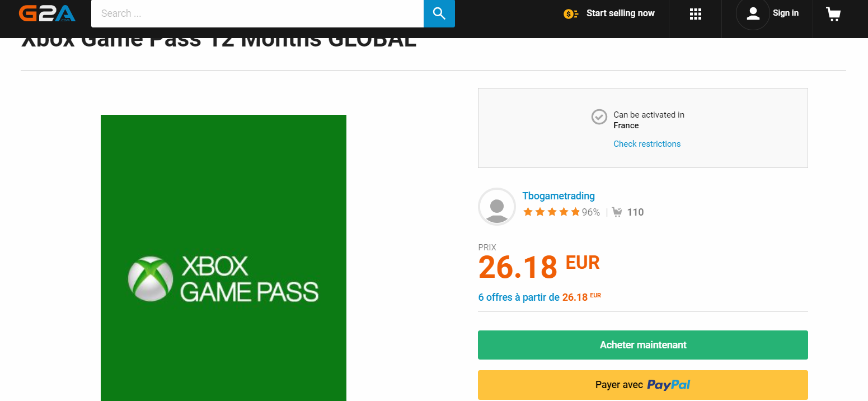Image resolution: width=868 pixels, height=401 pixels.
Task: Click the seller's five-star rating
Action: coord(551,212)
